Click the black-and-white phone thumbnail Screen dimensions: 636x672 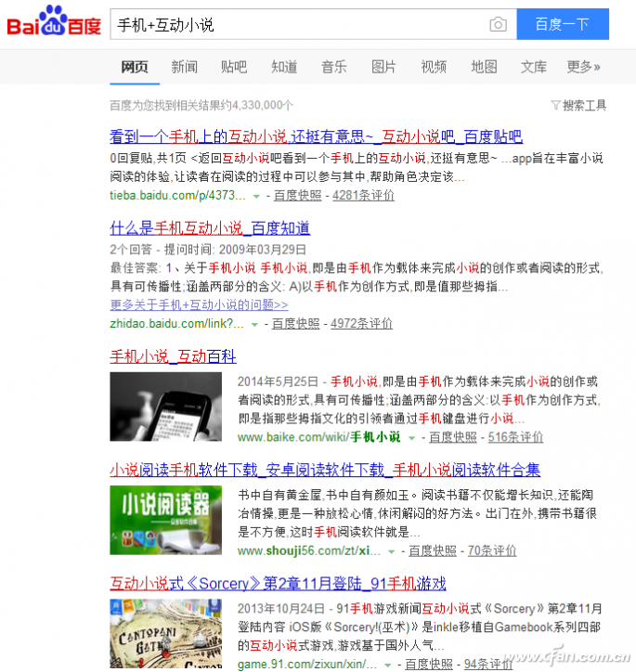[166, 407]
